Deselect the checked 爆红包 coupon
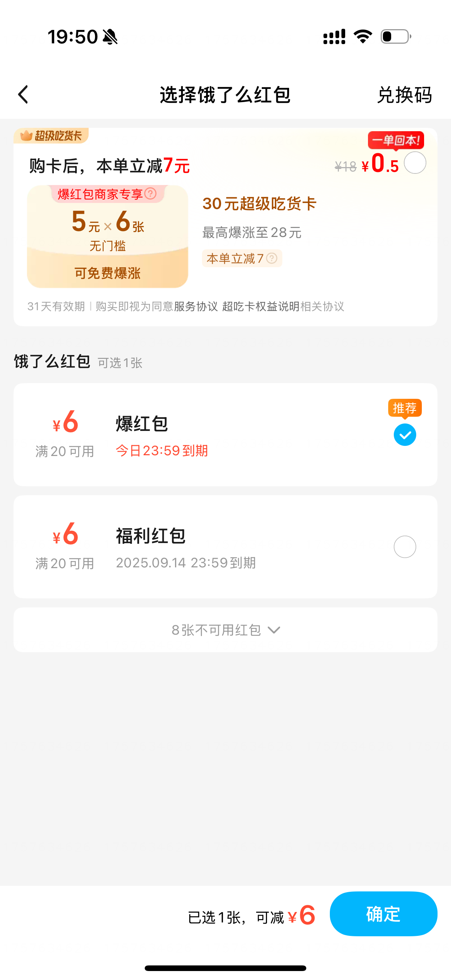Screen dimensions: 451x980 click(405, 435)
